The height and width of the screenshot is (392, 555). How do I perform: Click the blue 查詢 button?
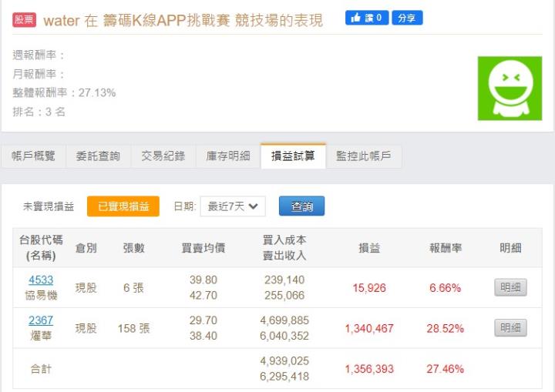pos(301,206)
